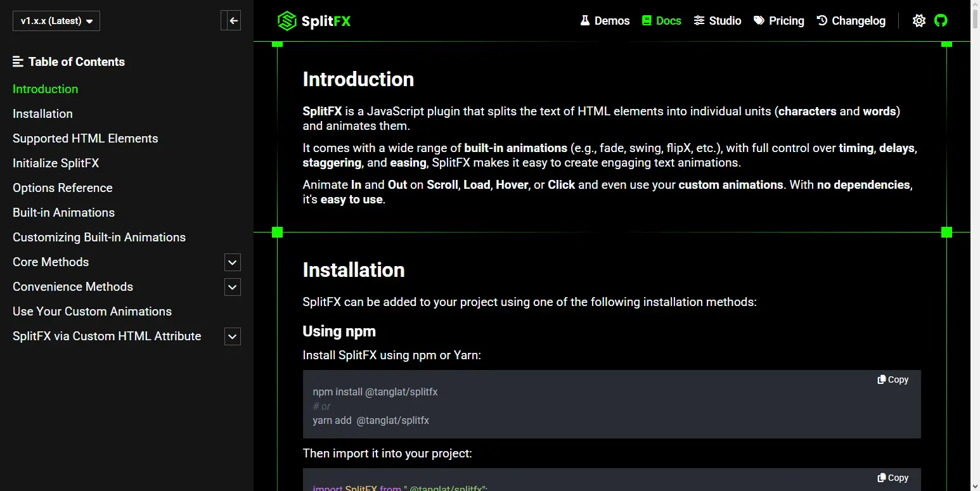Click the yarn add @tanglat/splitfx code line
Screen dimensions: 980x491
pyautogui.click(x=371, y=421)
